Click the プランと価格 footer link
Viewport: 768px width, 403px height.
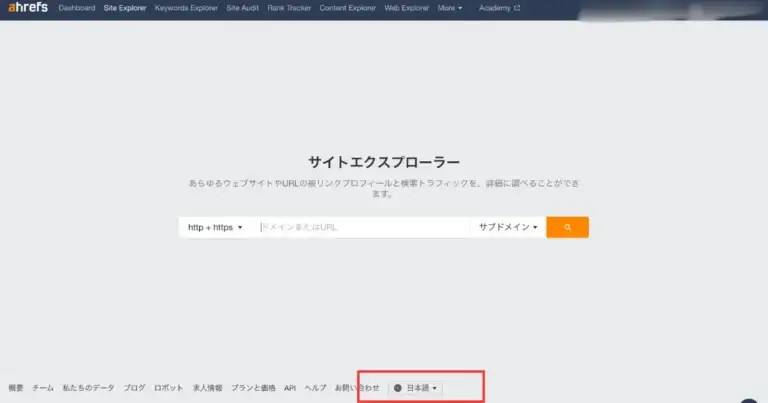pos(253,387)
